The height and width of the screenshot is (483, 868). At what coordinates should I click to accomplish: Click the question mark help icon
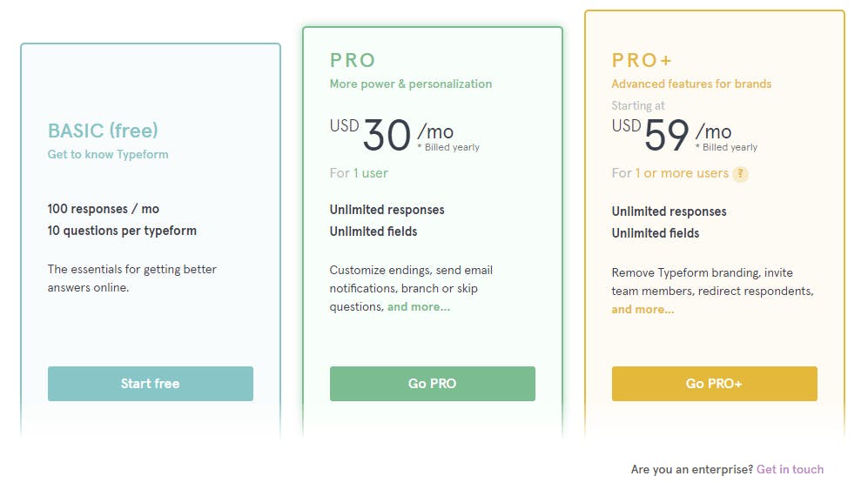click(740, 174)
